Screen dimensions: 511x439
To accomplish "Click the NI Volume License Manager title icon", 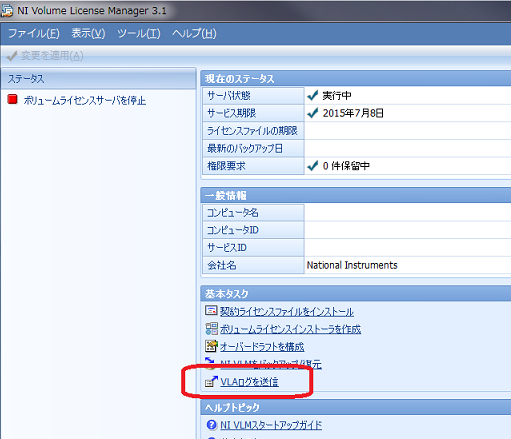I will tap(7, 10).
